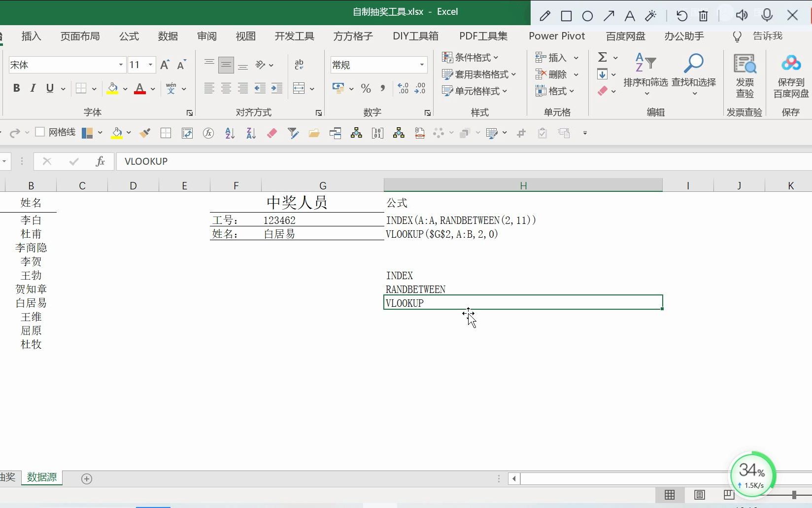Cancel formula entry with X icon

point(47,161)
